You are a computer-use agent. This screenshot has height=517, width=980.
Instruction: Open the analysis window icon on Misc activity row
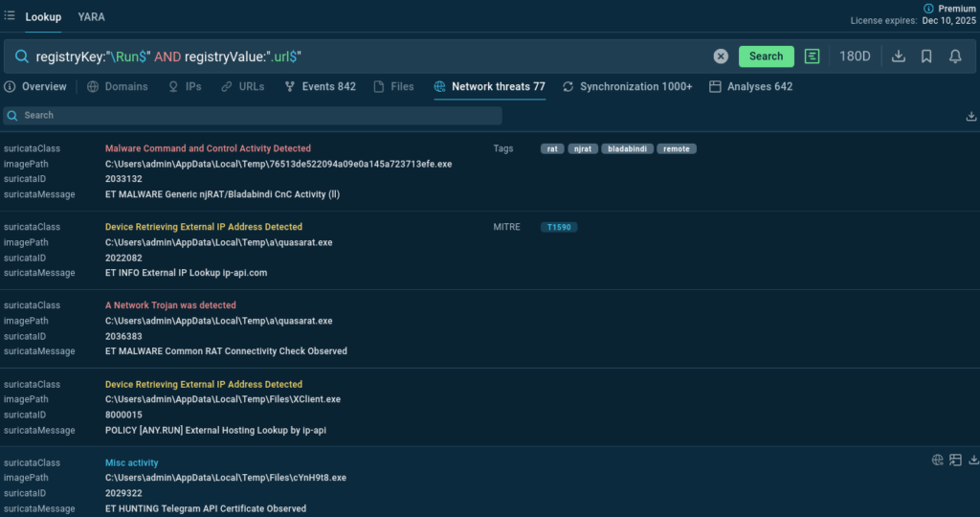(x=955, y=460)
